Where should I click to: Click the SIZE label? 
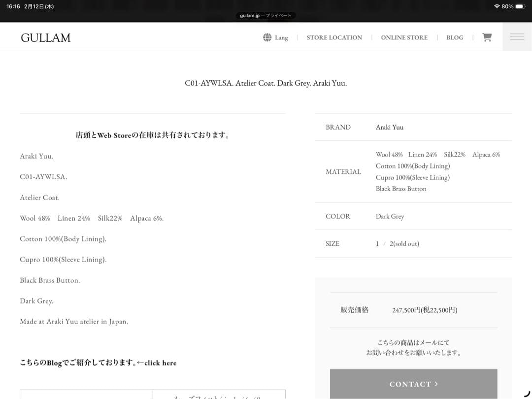[332, 244]
